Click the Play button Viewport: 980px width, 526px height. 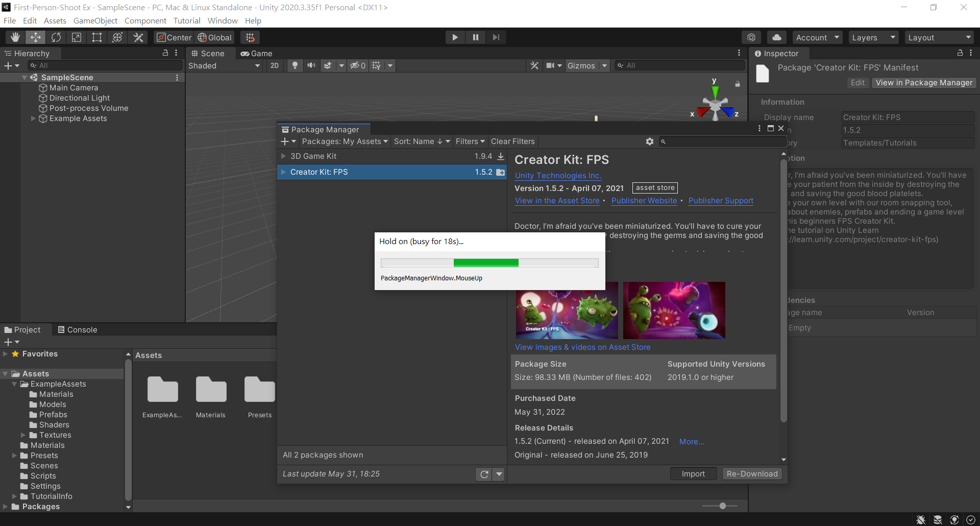coord(455,37)
